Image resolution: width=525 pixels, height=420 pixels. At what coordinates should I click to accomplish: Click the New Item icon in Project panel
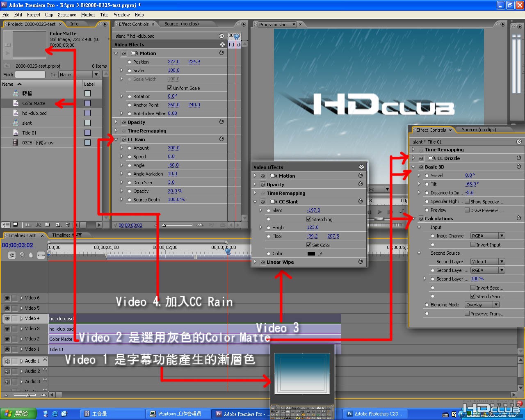[58, 225]
